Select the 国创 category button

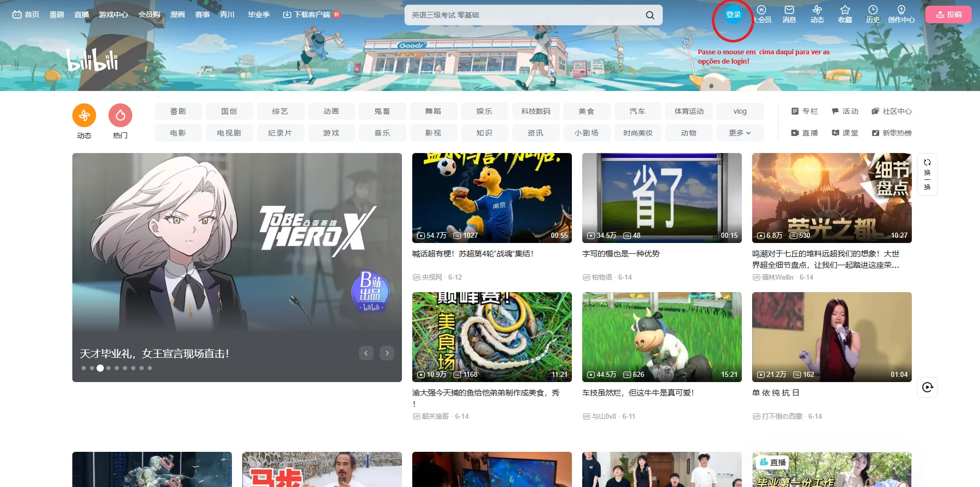pyautogui.click(x=229, y=111)
